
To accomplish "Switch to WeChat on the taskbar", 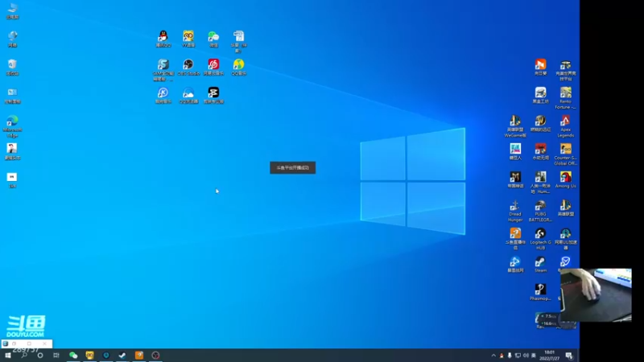I will click(73, 356).
